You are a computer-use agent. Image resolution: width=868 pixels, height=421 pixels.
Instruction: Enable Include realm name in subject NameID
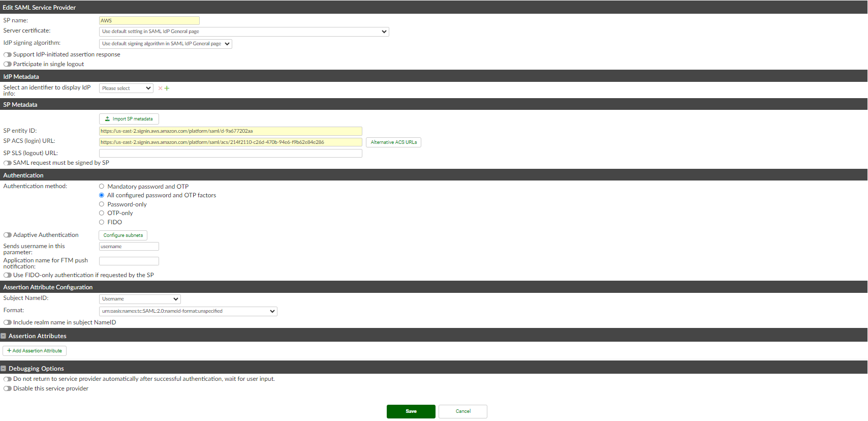coord(8,322)
